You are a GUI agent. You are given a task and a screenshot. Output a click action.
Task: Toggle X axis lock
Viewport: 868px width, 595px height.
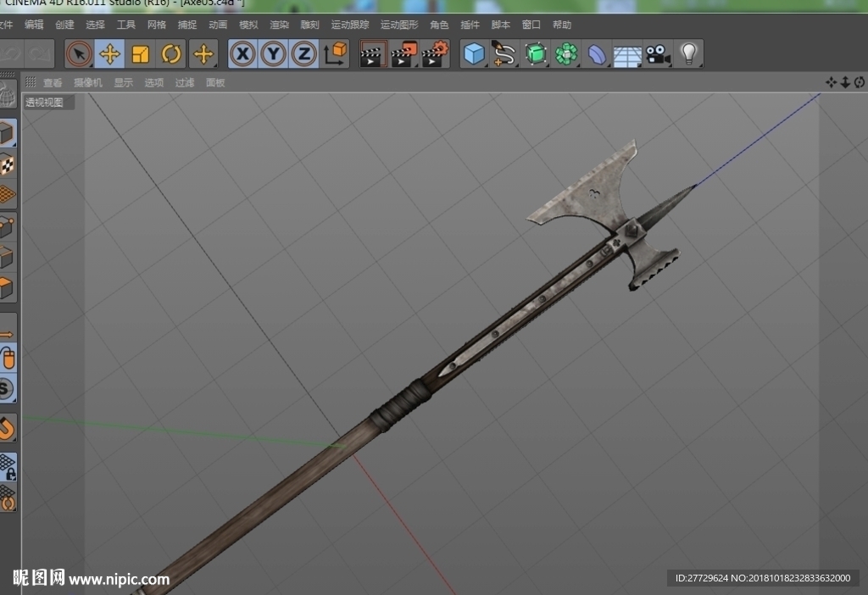pos(242,54)
